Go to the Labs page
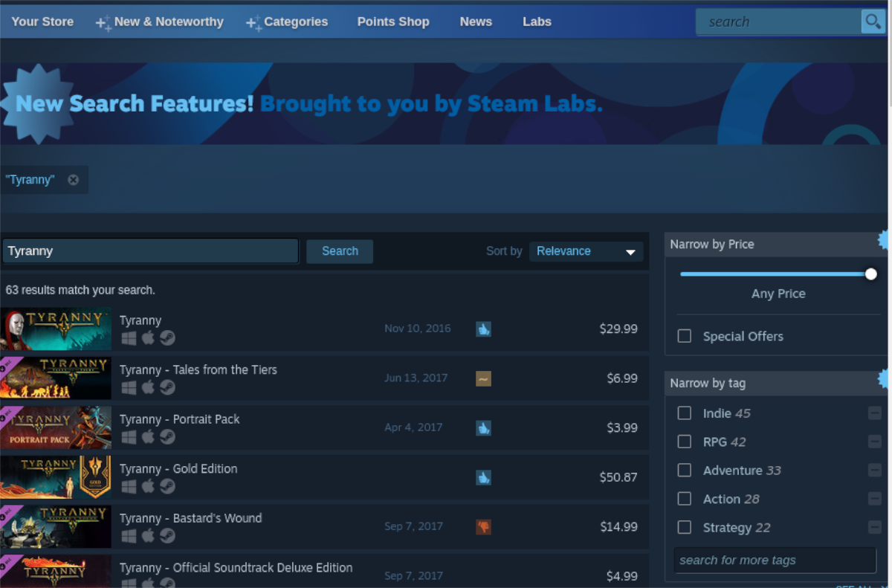892x588 pixels. (537, 22)
